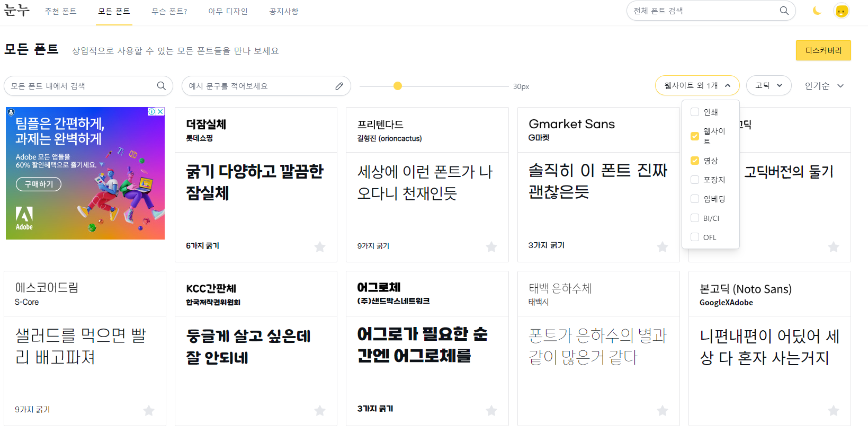Favorite 태백 은하수체 with its star icon
This screenshot has width=868, height=433.
coord(663,410)
